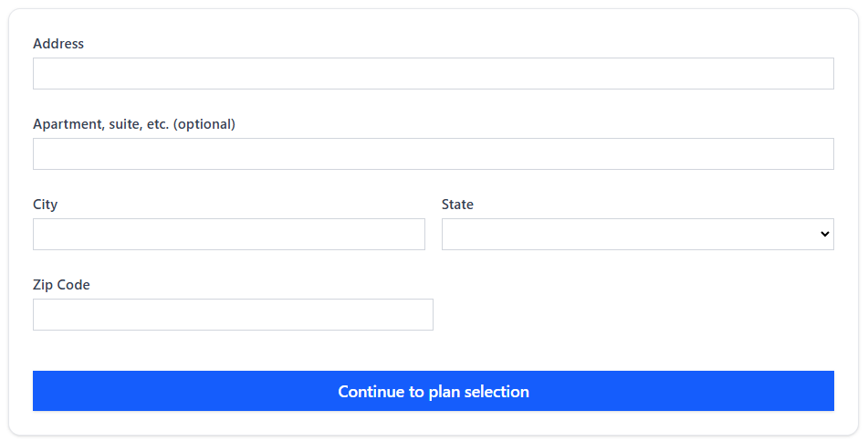Click the "(optional)" text in the apartment label

(204, 124)
